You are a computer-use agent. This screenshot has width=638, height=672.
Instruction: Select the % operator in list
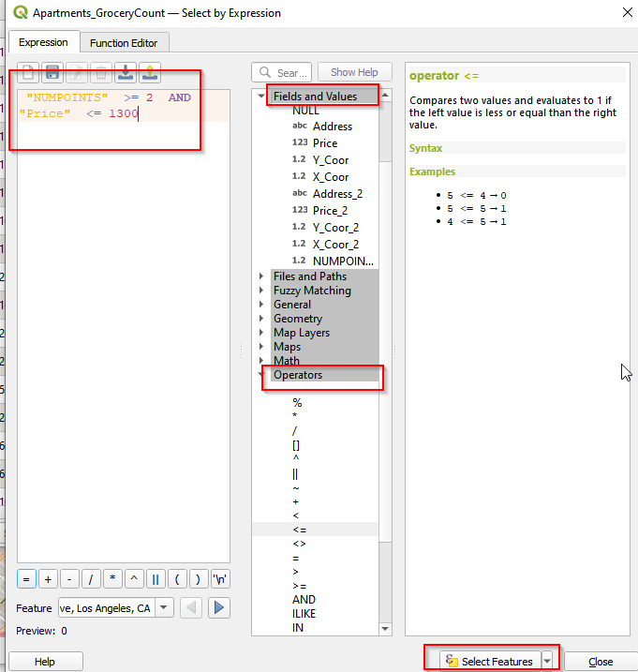tap(297, 402)
